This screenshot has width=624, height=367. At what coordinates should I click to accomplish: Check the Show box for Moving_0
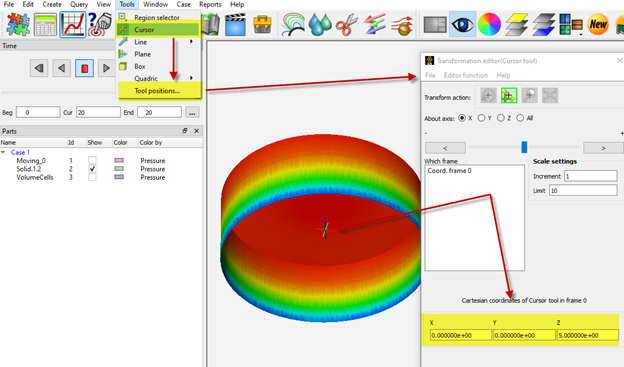point(92,160)
